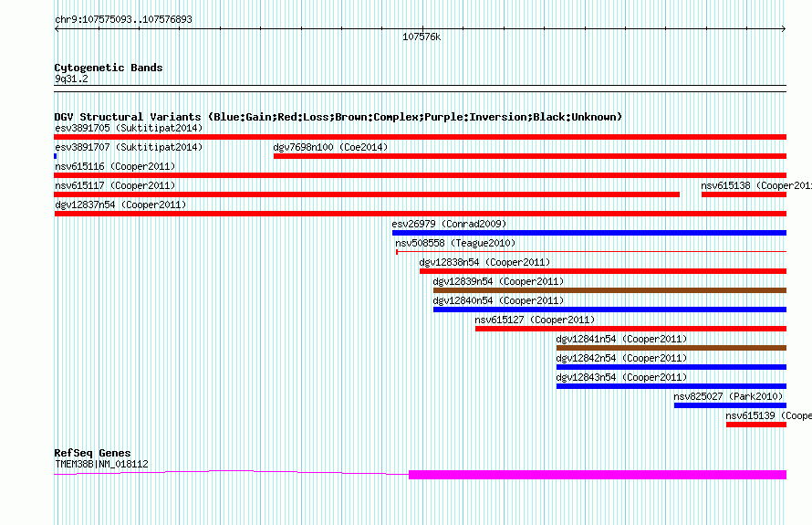
Task: Select the short red nsv615139 bar
Action: click(x=756, y=425)
